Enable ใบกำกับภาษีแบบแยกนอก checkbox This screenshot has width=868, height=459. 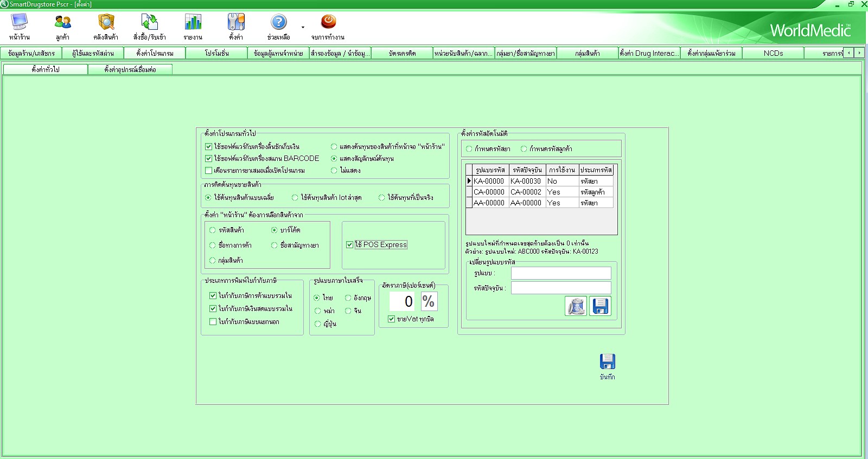click(213, 322)
